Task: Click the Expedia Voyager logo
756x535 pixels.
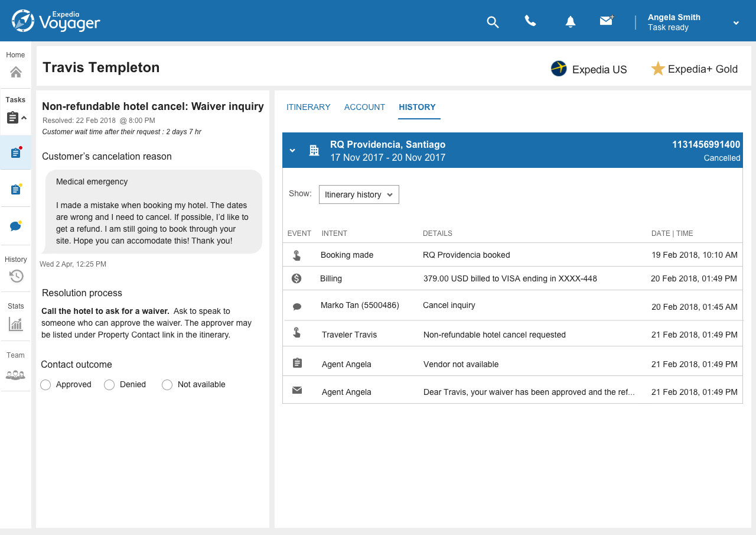Action: tap(56, 21)
